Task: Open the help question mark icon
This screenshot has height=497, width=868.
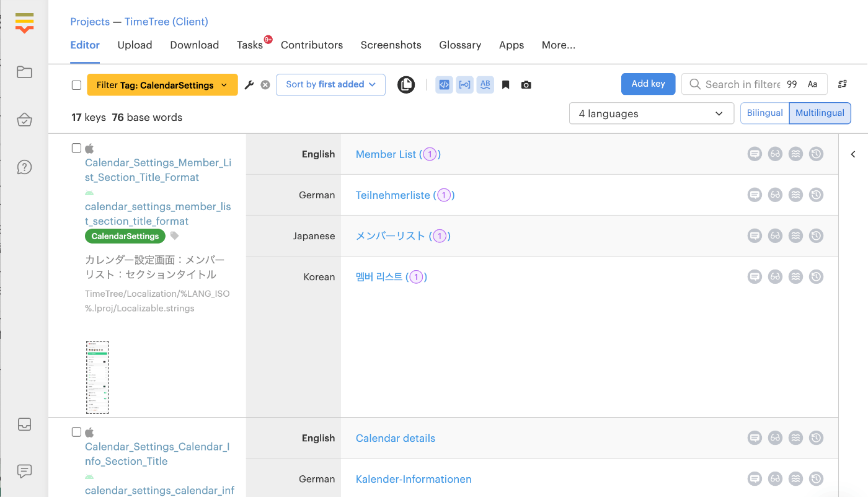Action: (x=24, y=167)
